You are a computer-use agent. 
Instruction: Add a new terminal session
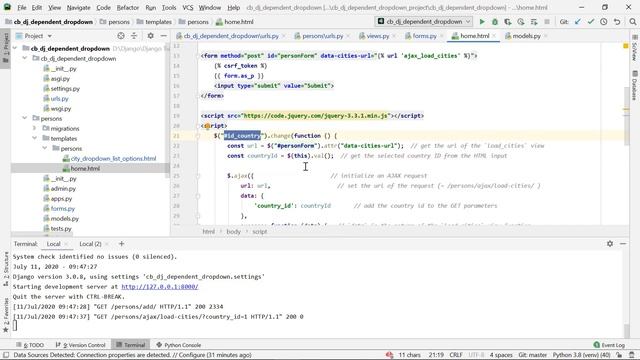pos(121,244)
